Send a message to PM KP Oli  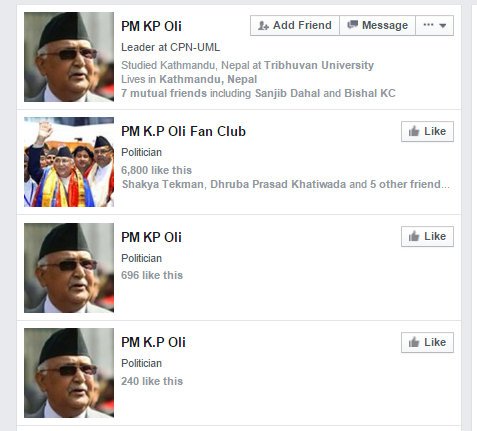[377, 25]
